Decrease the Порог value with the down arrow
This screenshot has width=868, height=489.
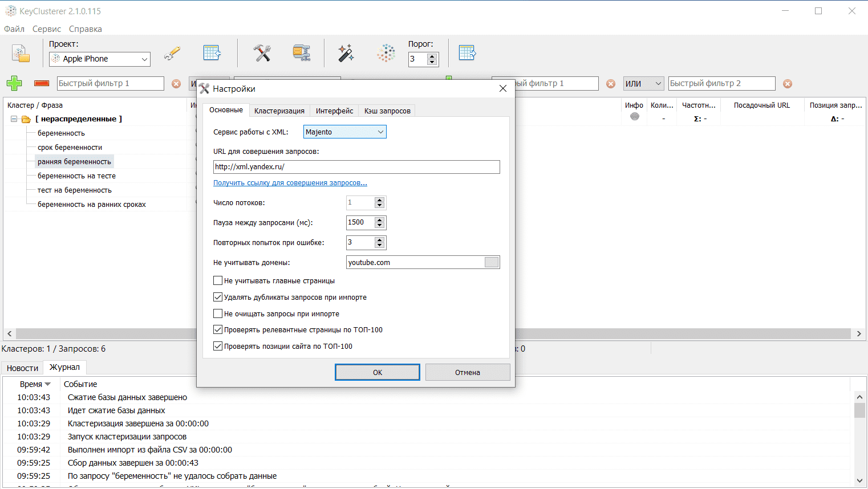click(432, 62)
